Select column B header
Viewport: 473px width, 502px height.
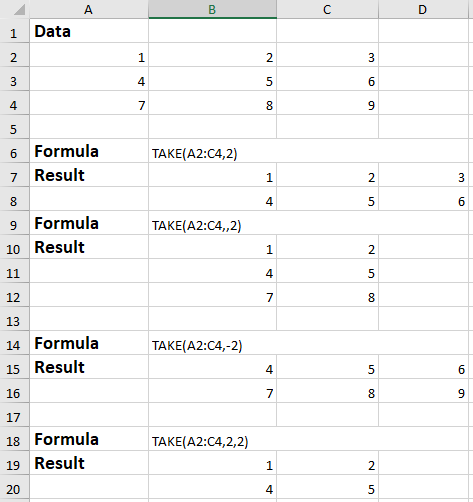click(212, 9)
